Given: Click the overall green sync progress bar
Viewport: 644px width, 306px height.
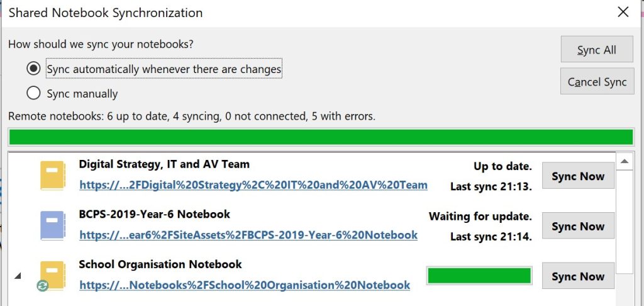Looking at the screenshot, I should pyautogui.click(x=321, y=137).
